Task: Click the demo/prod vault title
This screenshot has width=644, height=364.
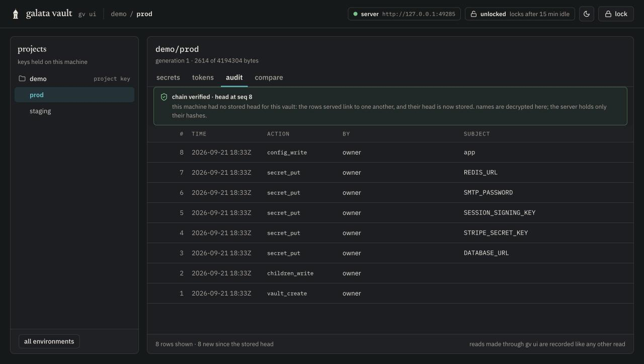Action: click(x=177, y=49)
